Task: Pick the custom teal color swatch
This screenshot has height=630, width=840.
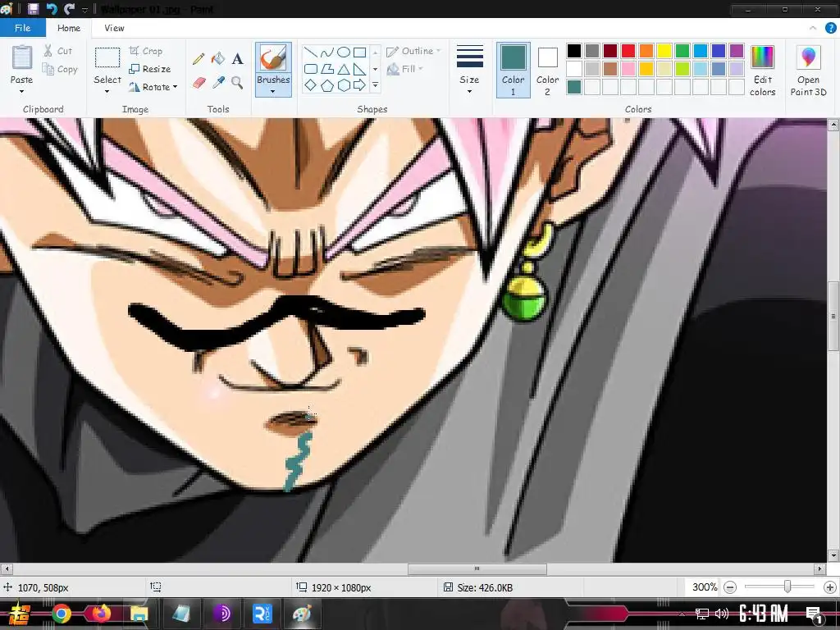Action: tap(573, 87)
